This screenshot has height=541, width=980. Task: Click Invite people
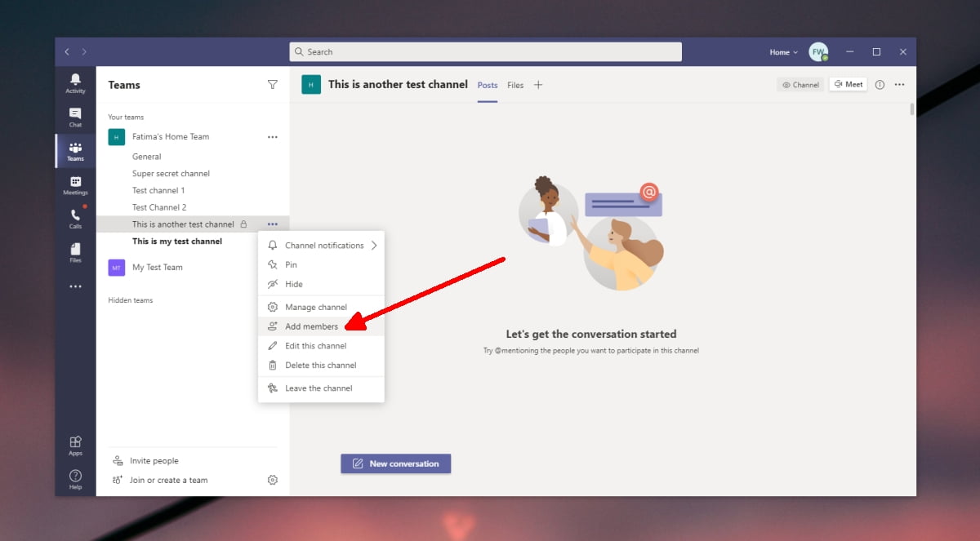145,461
